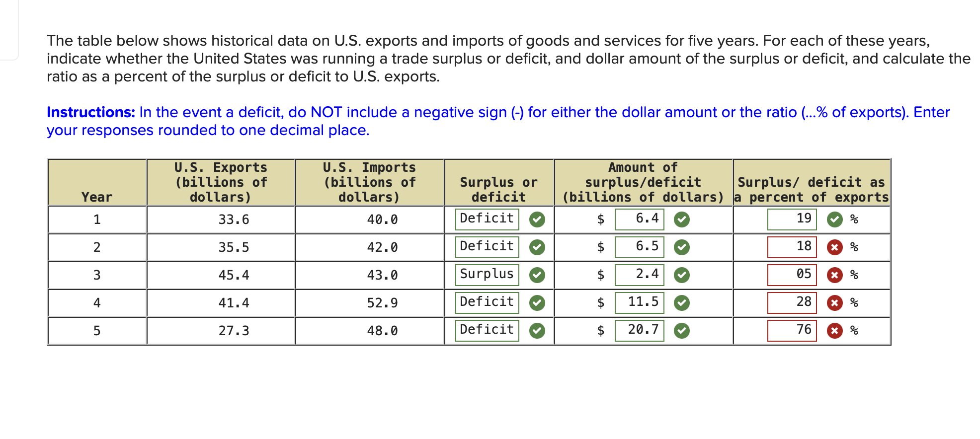Select the 18 percent input for Year 2
Viewport: 980px width, 439px height.
793,247
